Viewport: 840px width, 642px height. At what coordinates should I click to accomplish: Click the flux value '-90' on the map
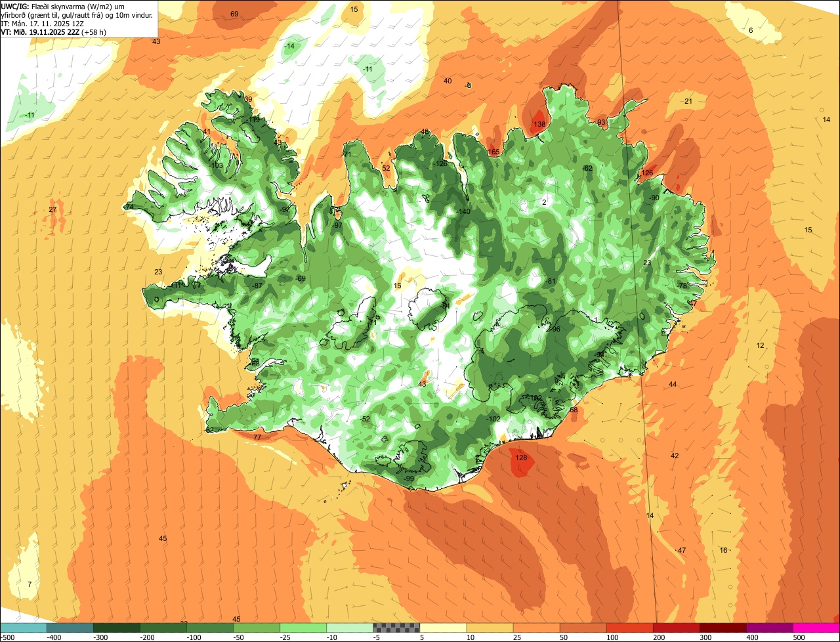pos(654,198)
